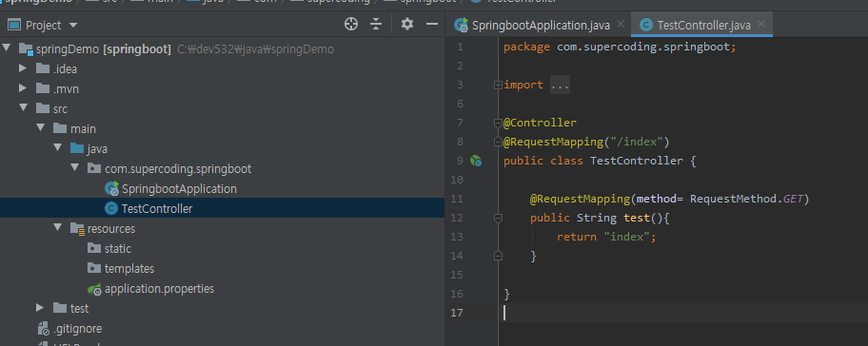Expand the test folder

40,307
